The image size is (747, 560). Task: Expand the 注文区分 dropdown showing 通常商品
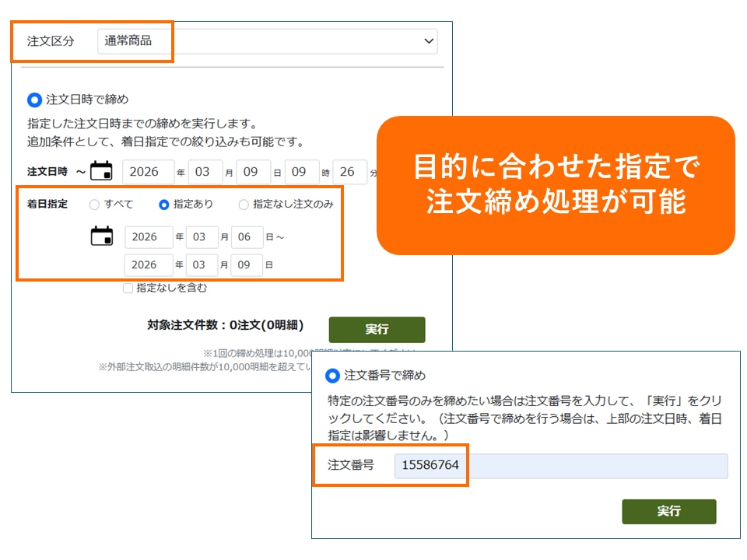[267, 41]
